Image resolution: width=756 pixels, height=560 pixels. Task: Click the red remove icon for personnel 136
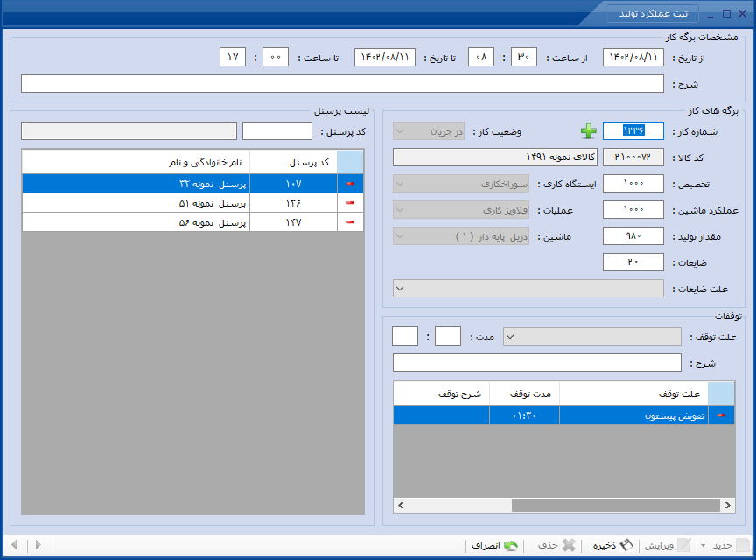350,203
